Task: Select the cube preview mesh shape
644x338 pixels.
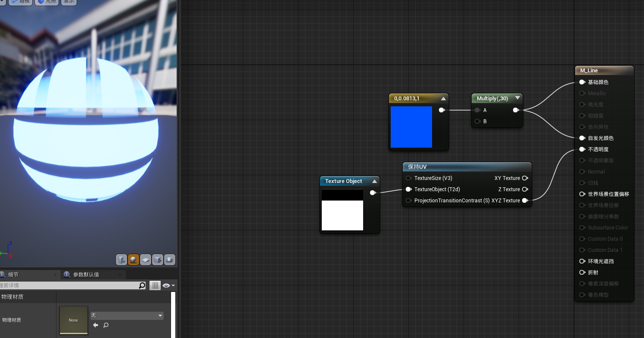Action: (158, 260)
